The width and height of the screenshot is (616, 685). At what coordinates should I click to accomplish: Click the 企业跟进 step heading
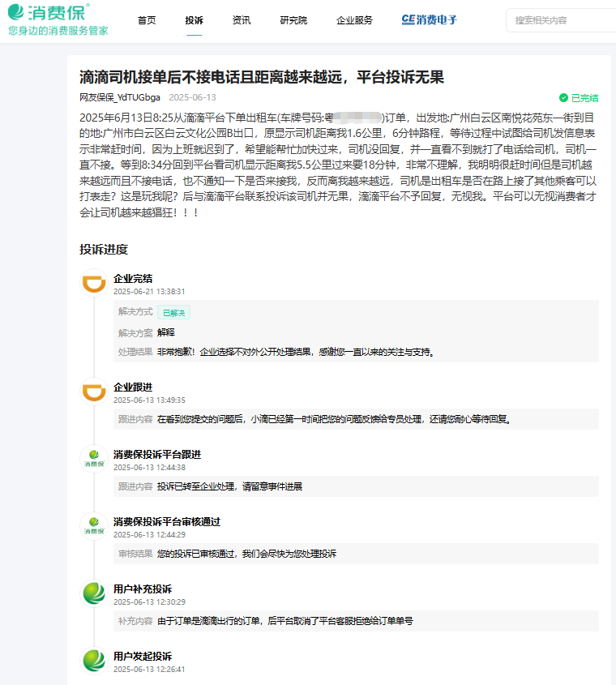tap(133, 387)
